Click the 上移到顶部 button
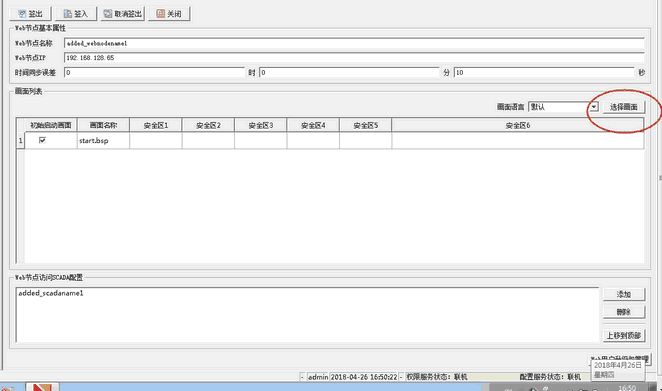Viewport: 662px width, 391px height. (x=624, y=335)
